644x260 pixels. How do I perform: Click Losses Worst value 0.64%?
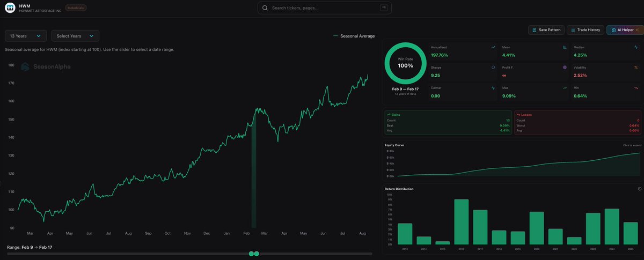(634, 125)
